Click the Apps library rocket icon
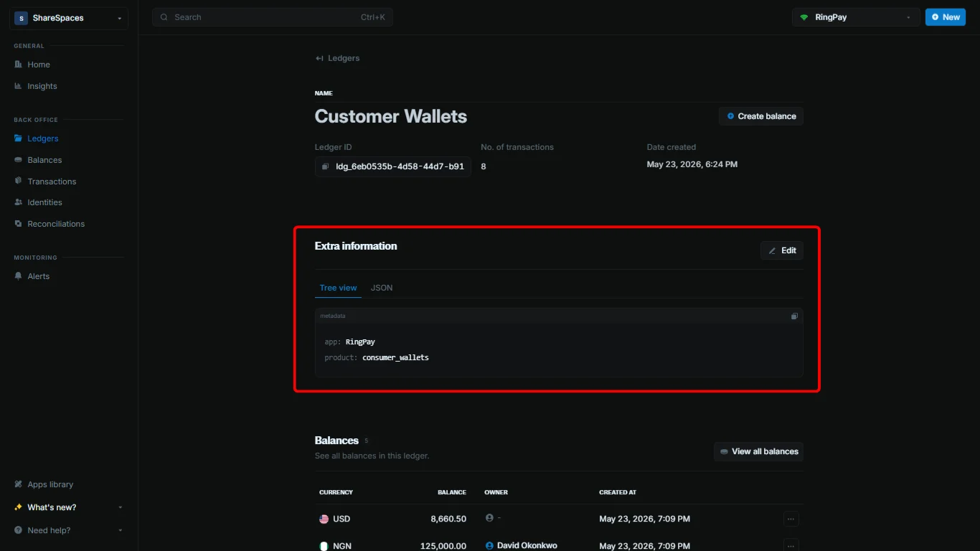The height and width of the screenshot is (551, 980). (19, 484)
